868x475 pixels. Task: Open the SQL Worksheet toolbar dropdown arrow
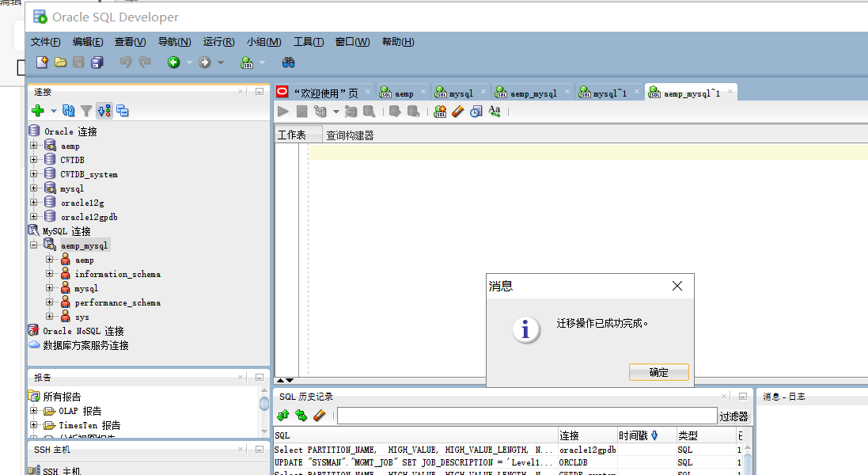[263, 63]
